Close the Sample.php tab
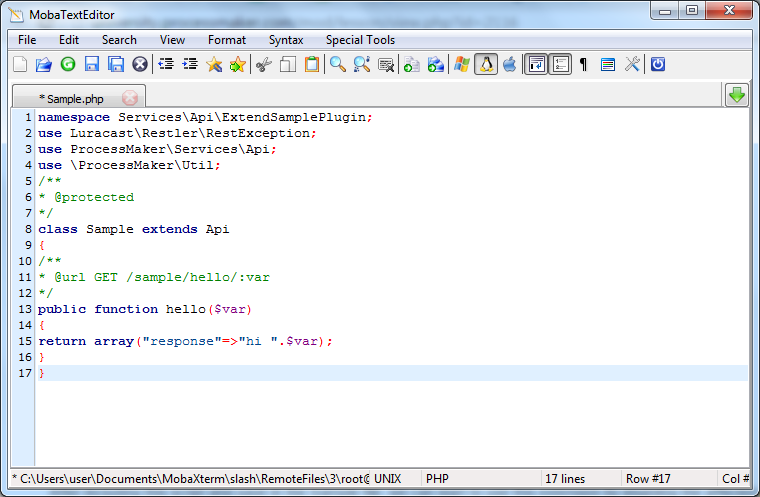This screenshot has height=497, width=760. 130,98
